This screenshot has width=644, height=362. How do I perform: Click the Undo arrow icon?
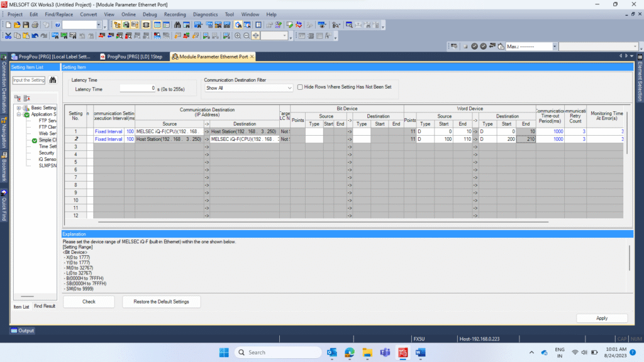tap(35, 36)
